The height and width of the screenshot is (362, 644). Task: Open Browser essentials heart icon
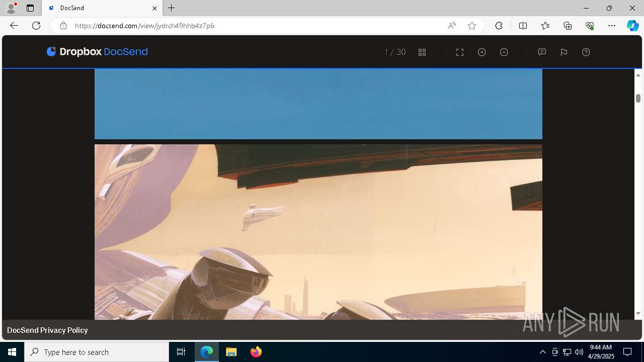[x=590, y=26]
